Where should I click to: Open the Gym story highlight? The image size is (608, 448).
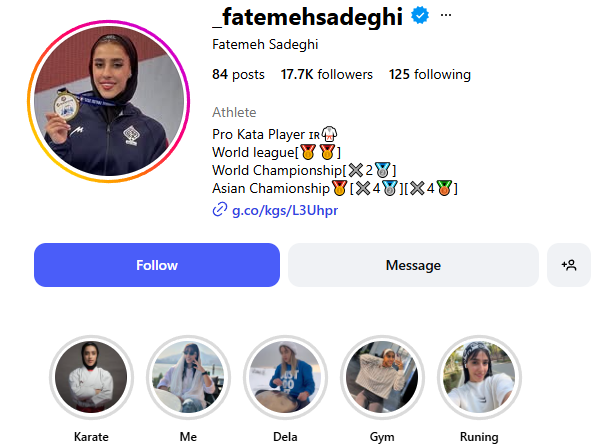pos(382,377)
